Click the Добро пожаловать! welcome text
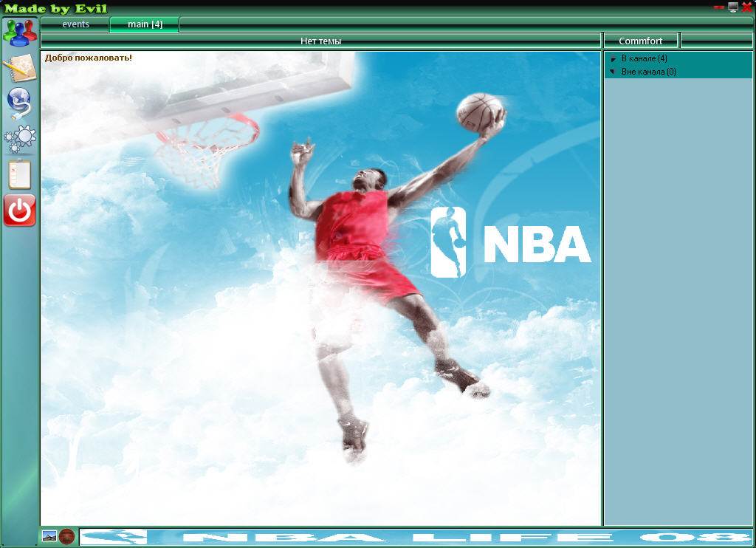 pyautogui.click(x=89, y=58)
